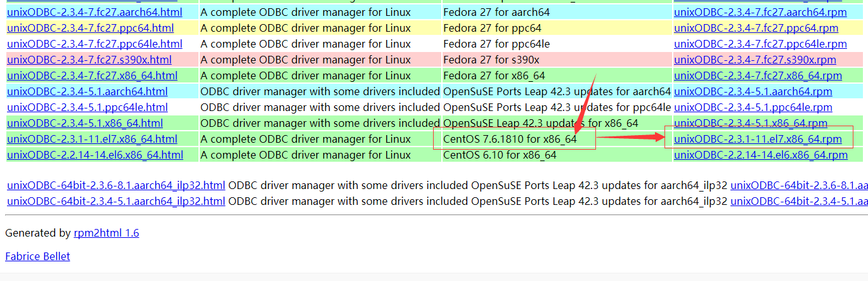Select the 'CentOS 7.6.1810 for x86_64' cell
The width and height of the screenshot is (868, 281).
pyautogui.click(x=557, y=139)
